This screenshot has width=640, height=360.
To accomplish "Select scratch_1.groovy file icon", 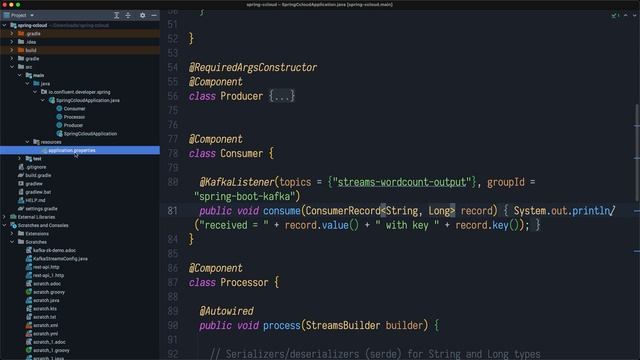I will [x=29, y=350].
